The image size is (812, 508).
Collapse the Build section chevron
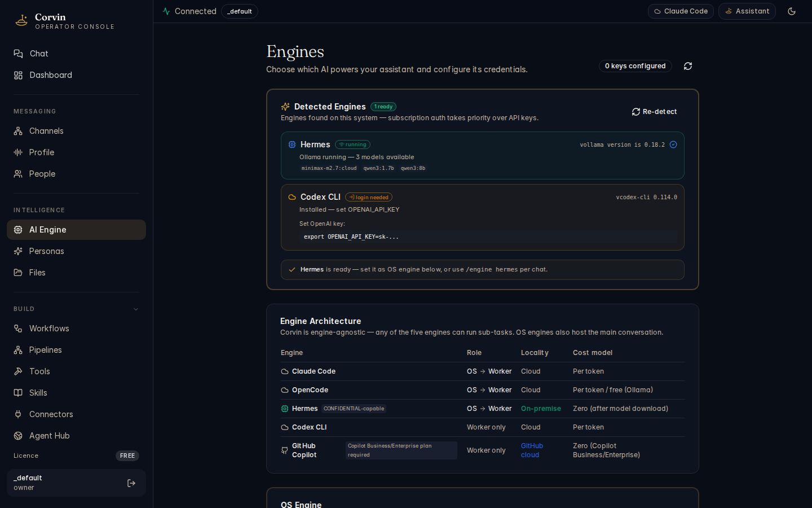(x=136, y=309)
